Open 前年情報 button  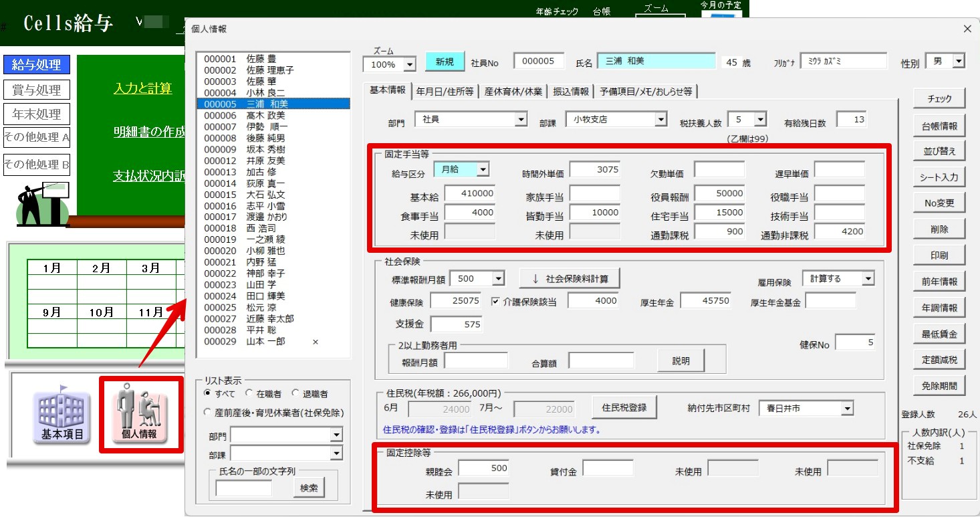[x=939, y=282]
